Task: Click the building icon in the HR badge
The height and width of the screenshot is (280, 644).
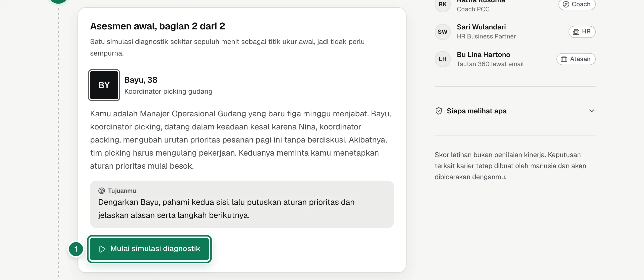Action: click(x=576, y=32)
